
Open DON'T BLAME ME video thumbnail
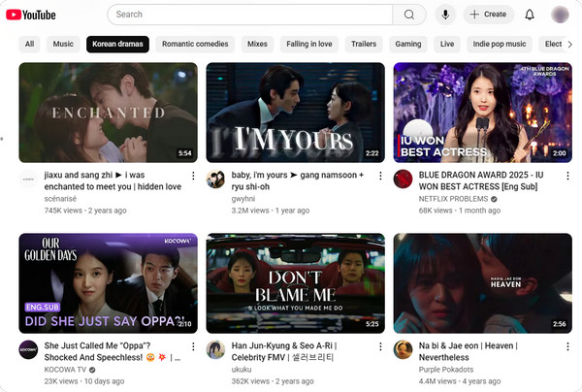tap(296, 283)
